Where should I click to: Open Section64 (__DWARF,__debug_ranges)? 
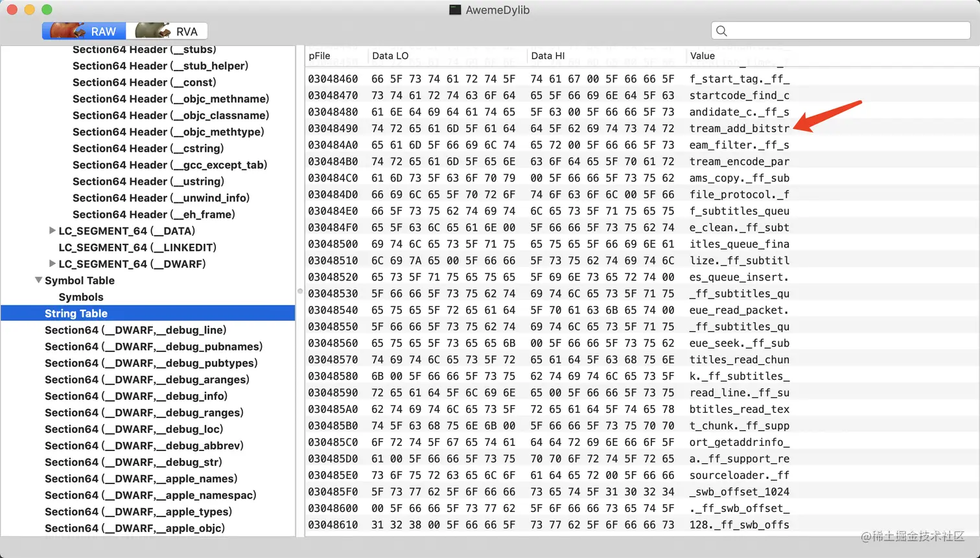coord(144,412)
